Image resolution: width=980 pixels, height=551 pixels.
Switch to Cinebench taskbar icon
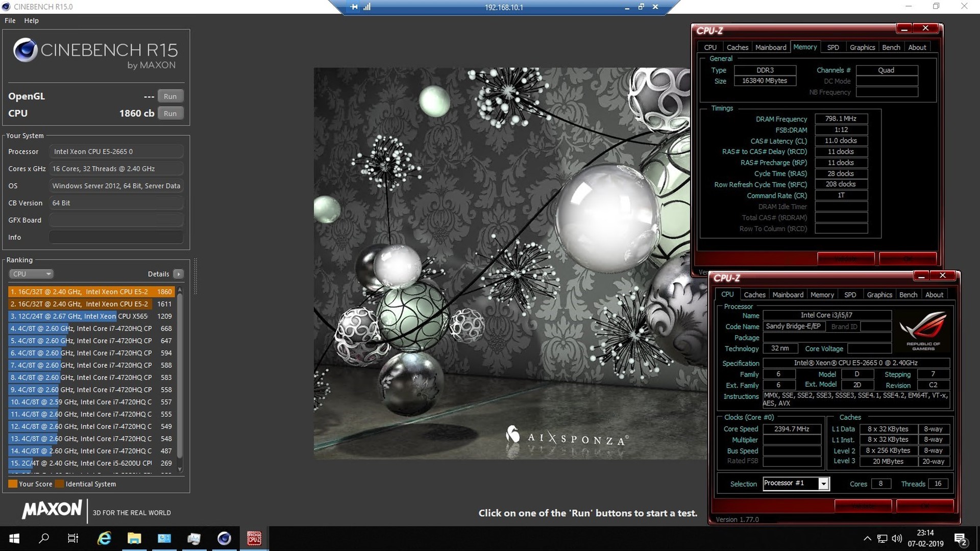[x=224, y=539]
